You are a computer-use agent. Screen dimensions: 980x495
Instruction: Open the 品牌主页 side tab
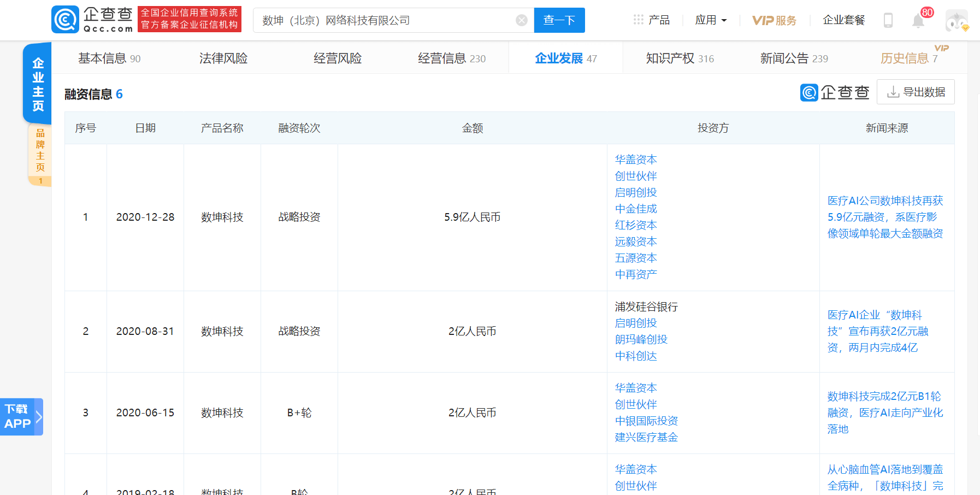(40, 155)
